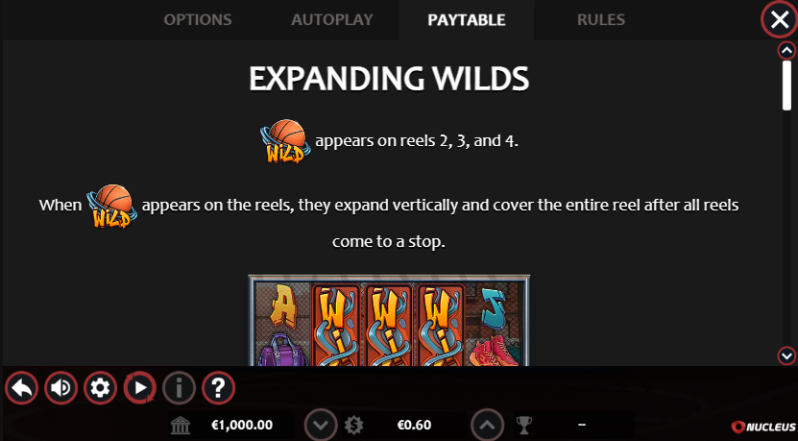Image resolution: width=798 pixels, height=441 pixels.
Task: Open the info icon
Action: click(x=179, y=388)
